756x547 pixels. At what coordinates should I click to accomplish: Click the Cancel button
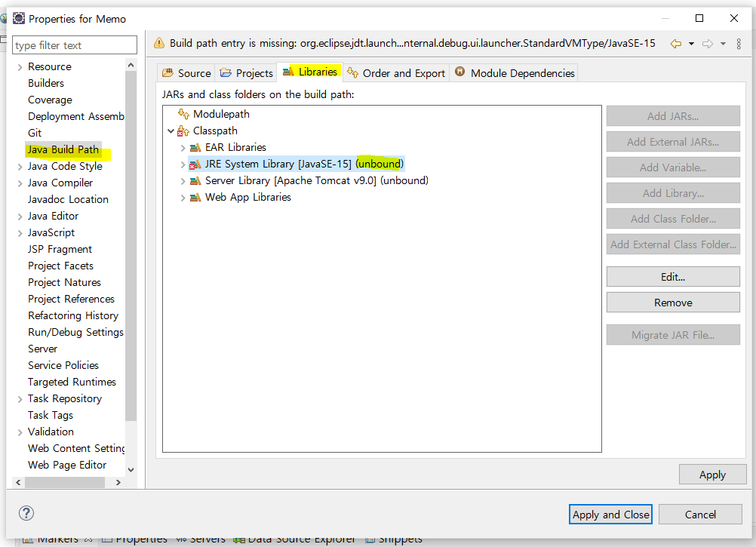700,515
